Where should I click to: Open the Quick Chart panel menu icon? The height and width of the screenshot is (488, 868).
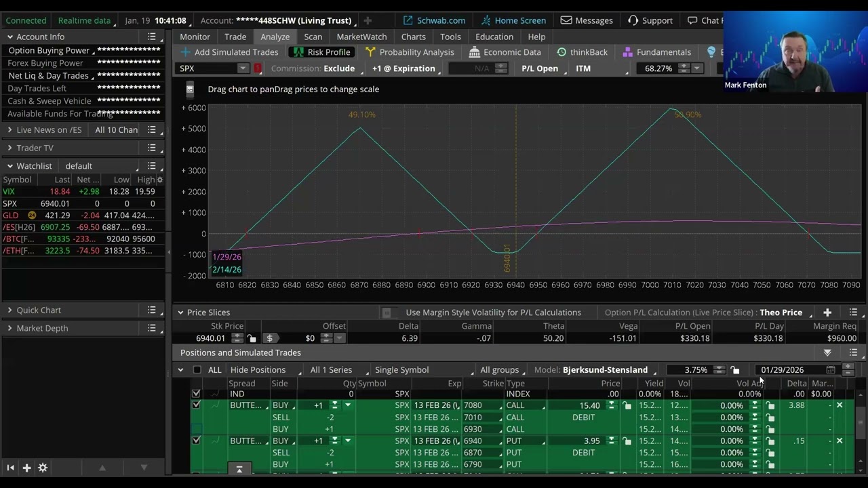[x=152, y=310]
